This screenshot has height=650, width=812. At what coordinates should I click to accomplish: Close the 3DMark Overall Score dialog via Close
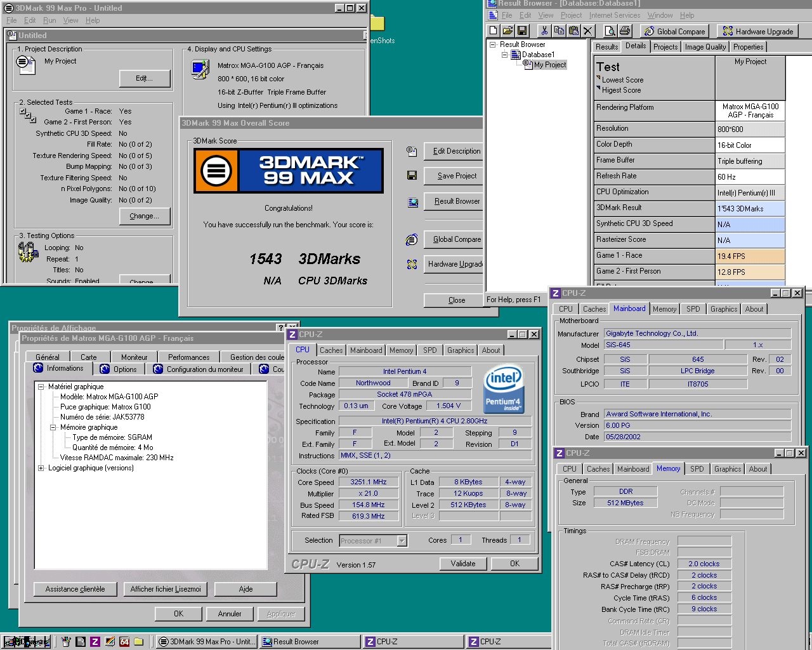coord(454,300)
